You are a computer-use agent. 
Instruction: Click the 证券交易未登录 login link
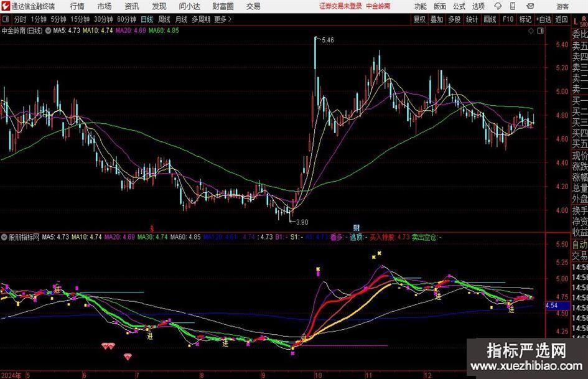340,6
